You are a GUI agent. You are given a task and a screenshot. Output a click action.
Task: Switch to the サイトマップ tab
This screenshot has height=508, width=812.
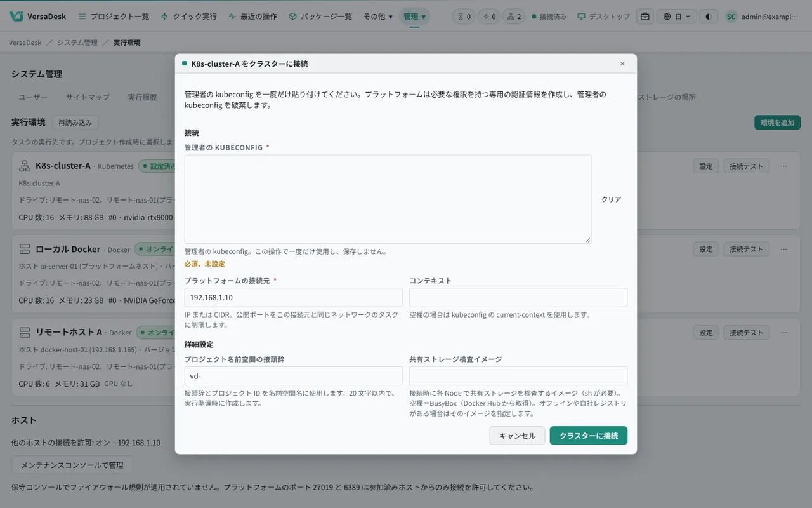tap(88, 97)
